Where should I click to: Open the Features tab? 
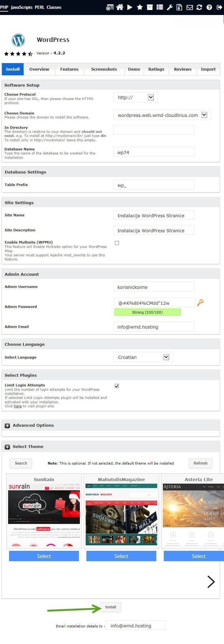pos(69,69)
